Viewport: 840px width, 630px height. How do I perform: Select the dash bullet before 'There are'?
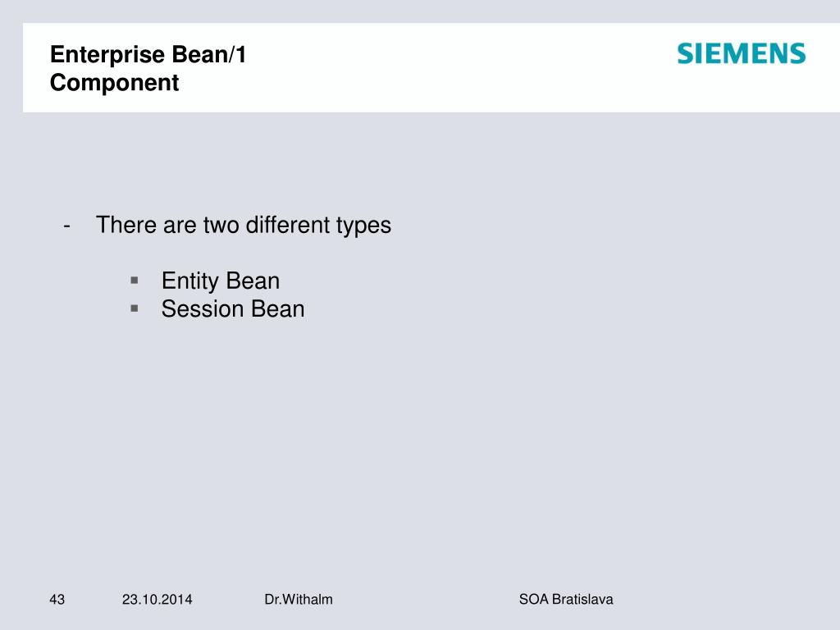(x=66, y=226)
